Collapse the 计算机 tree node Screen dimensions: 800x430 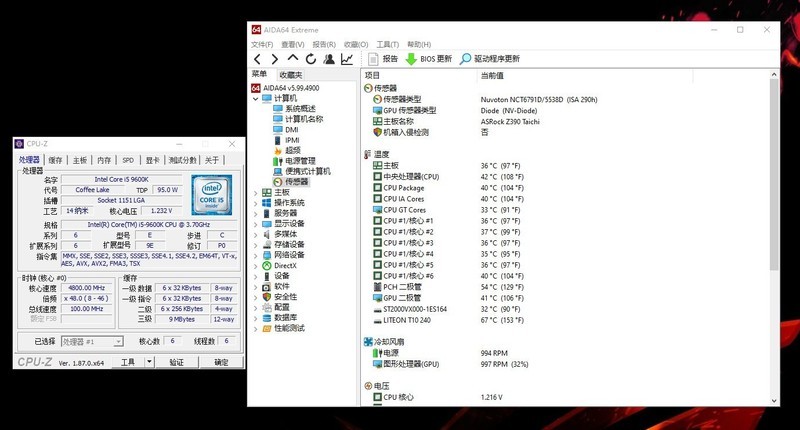point(256,98)
